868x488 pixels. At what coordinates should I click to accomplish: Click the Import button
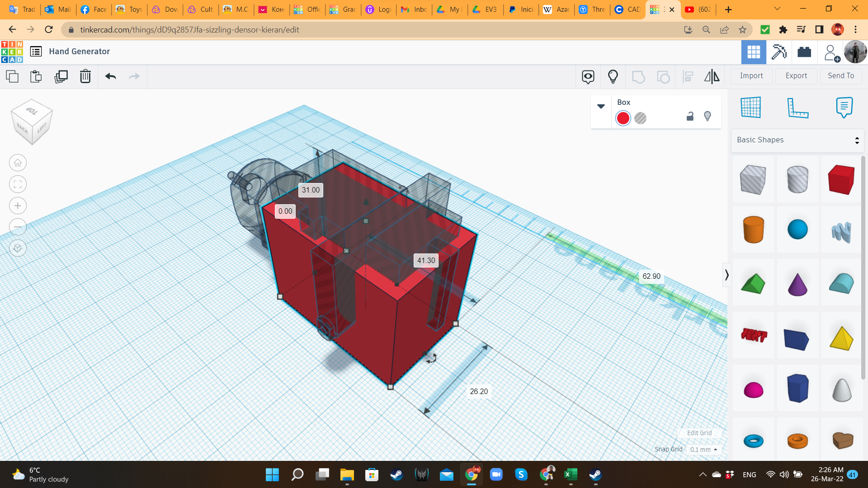click(x=751, y=76)
